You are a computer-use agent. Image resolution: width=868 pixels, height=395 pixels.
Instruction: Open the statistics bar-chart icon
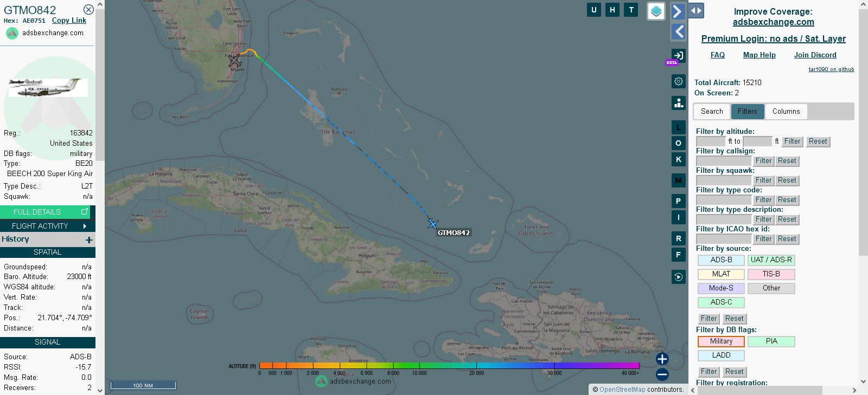(679, 103)
